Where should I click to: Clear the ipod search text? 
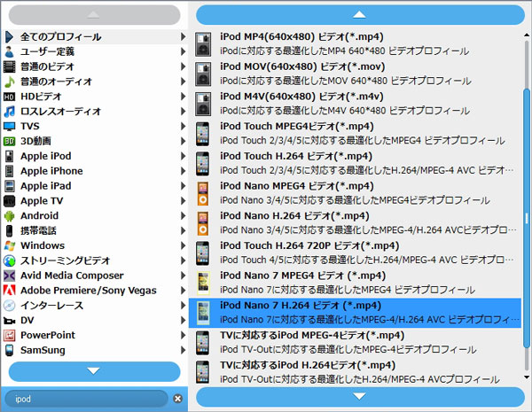pos(177,399)
